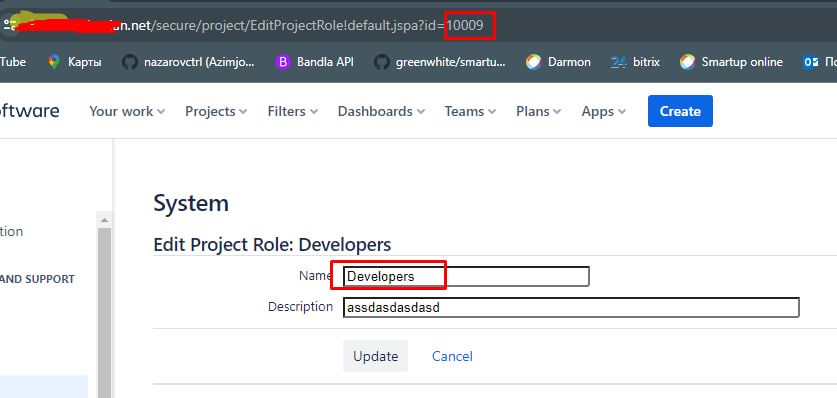
Task: Open the Карты Google Maps bookmark
Action: coord(74,62)
